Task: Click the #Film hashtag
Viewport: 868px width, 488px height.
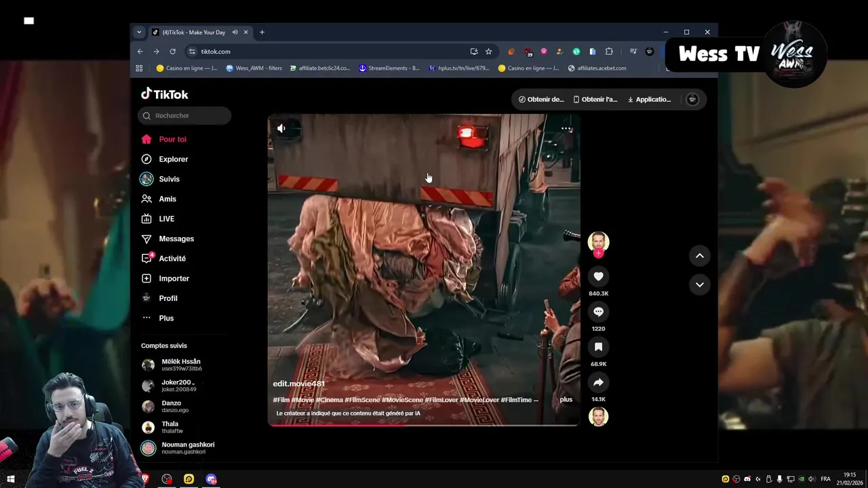Action: (281, 400)
